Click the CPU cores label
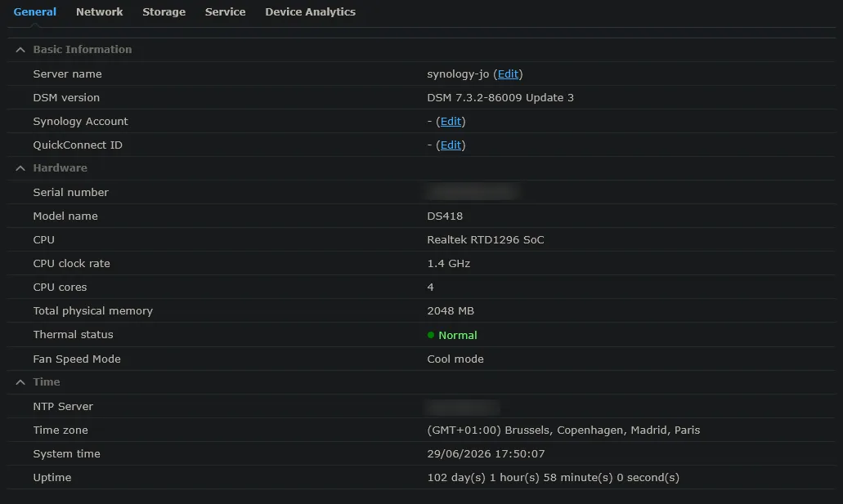The image size is (843, 504). coord(60,287)
